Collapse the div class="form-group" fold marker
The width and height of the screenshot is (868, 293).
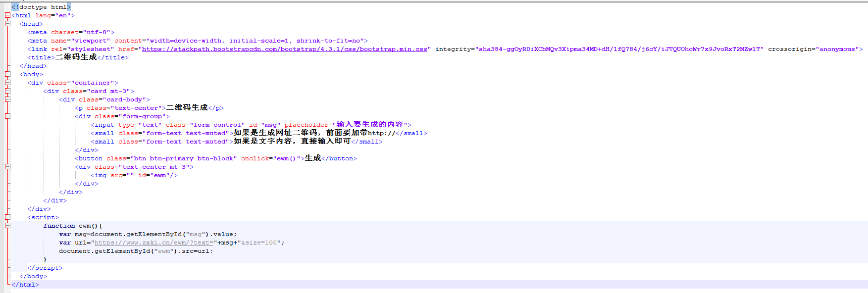pos(7,116)
